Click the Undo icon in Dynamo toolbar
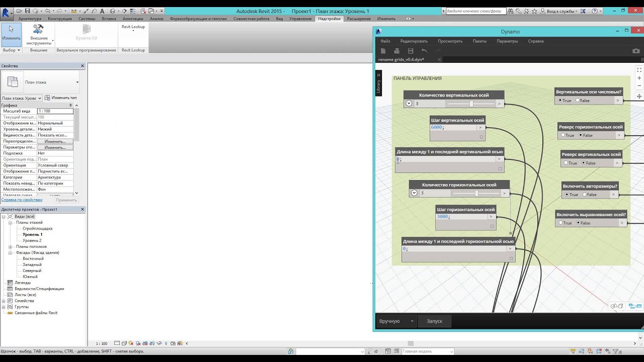Viewport: 644px width, 362px height. (x=424, y=51)
